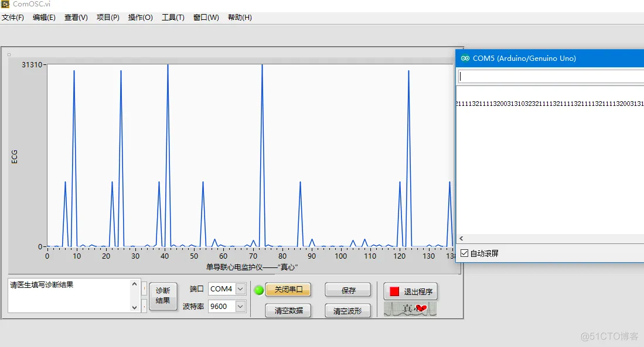Viewport: 644px width, 347px height.
Task: Click the diagnosis box scroll down arrow
Action: (x=134, y=307)
